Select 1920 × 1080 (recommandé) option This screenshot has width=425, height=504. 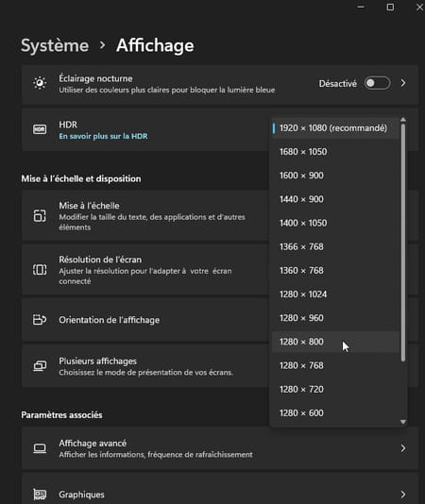pos(335,128)
